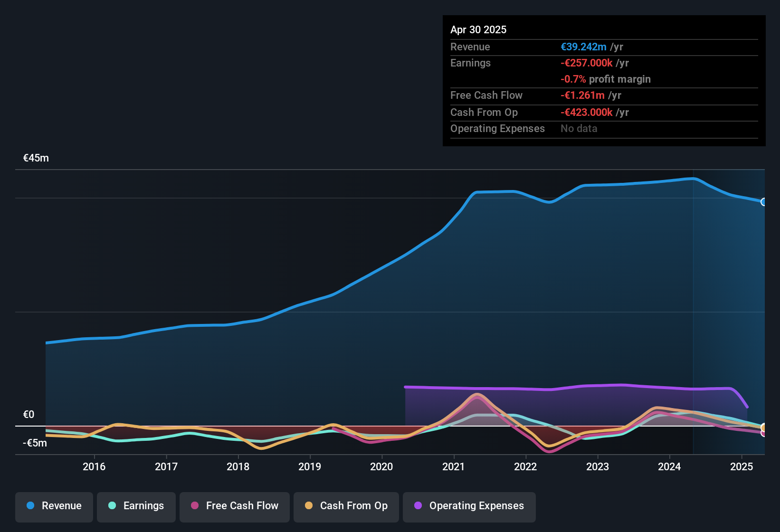The height and width of the screenshot is (532, 780).
Task: Toggle the Revenue series visibility
Action: pyautogui.click(x=54, y=506)
